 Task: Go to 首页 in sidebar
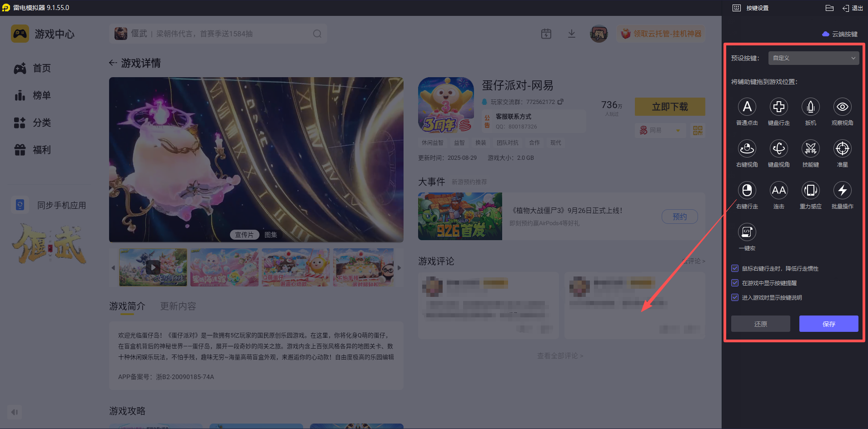pyautogui.click(x=33, y=68)
